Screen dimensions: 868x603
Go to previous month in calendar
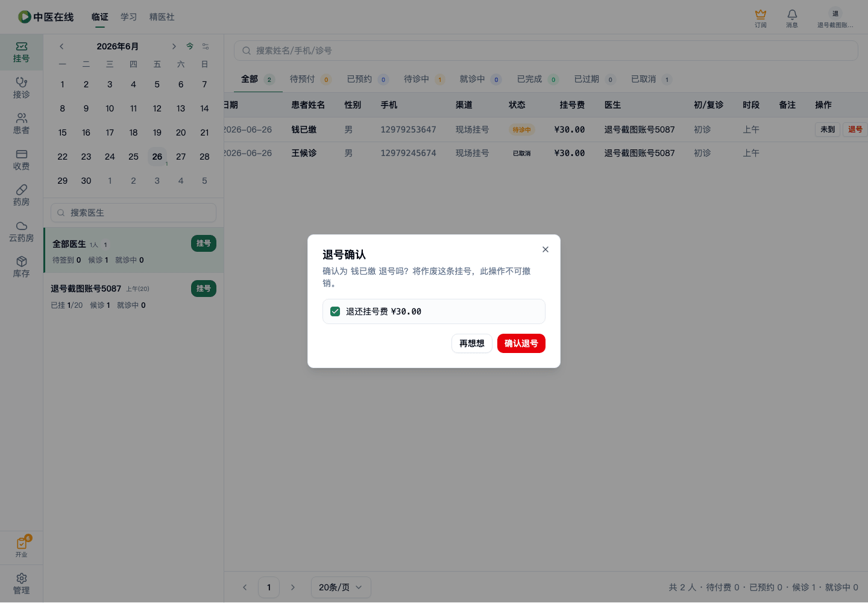coord(61,46)
